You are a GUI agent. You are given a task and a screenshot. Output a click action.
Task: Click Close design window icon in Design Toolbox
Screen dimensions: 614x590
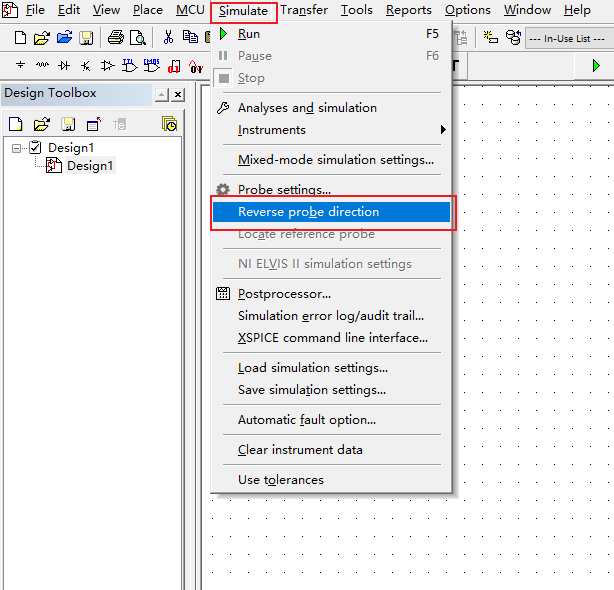(94, 124)
